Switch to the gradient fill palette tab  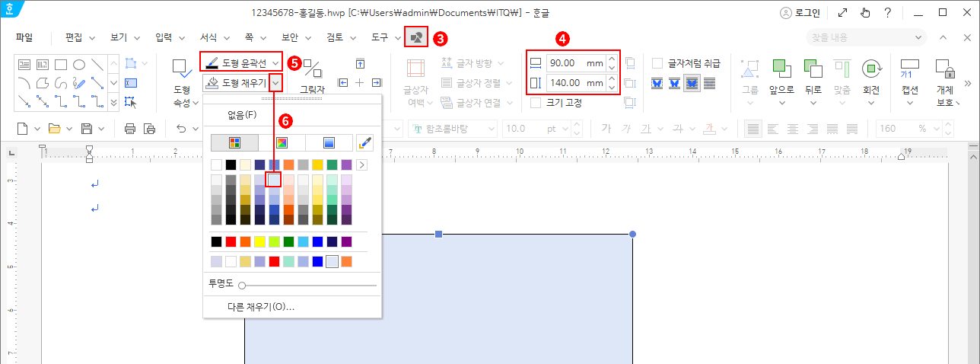point(329,142)
